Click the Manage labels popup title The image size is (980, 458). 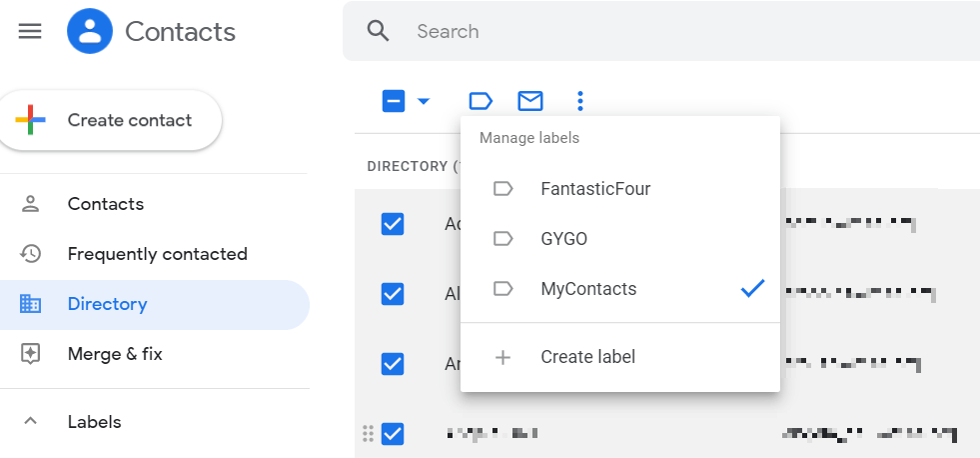point(529,138)
